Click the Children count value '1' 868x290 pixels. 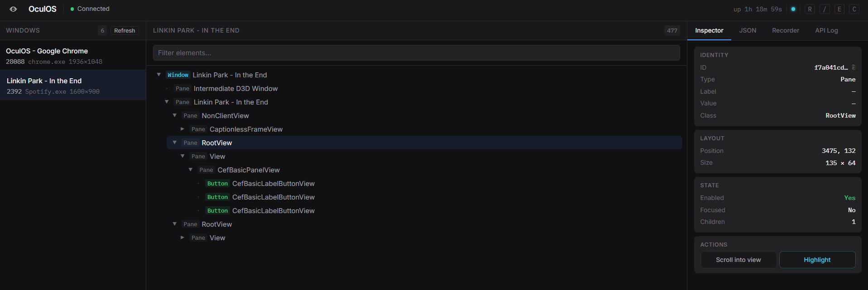854,222
